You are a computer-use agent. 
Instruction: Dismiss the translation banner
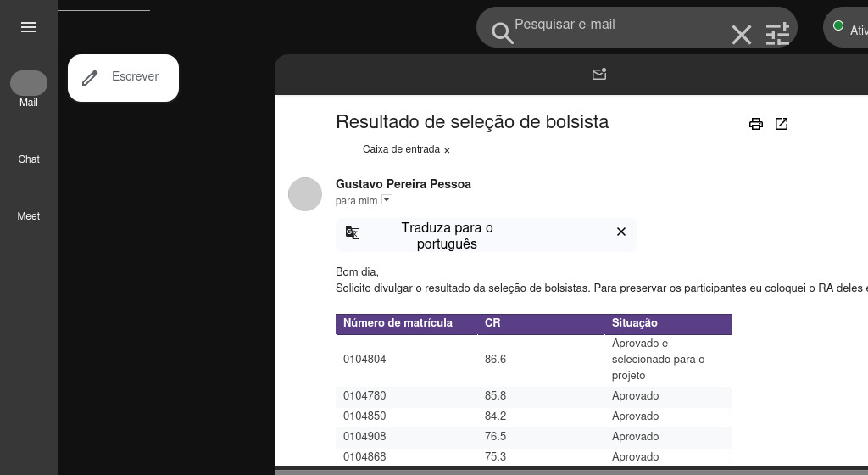(x=621, y=232)
